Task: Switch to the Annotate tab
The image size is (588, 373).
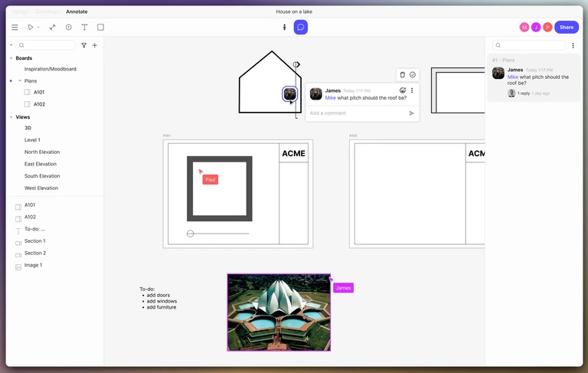Action: tap(77, 11)
